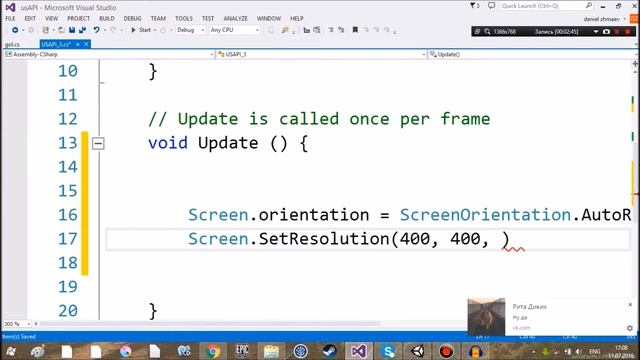The width and height of the screenshot is (640, 360).
Task: Collapse the Update method outline box
Action: 98,143
